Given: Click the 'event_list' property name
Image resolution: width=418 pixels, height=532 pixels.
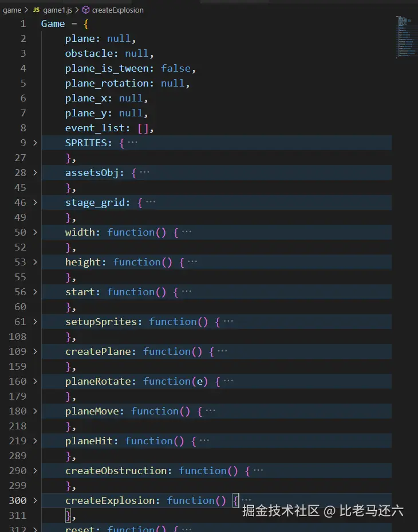Looking at the screenshot, I should (x=95, y=128).
